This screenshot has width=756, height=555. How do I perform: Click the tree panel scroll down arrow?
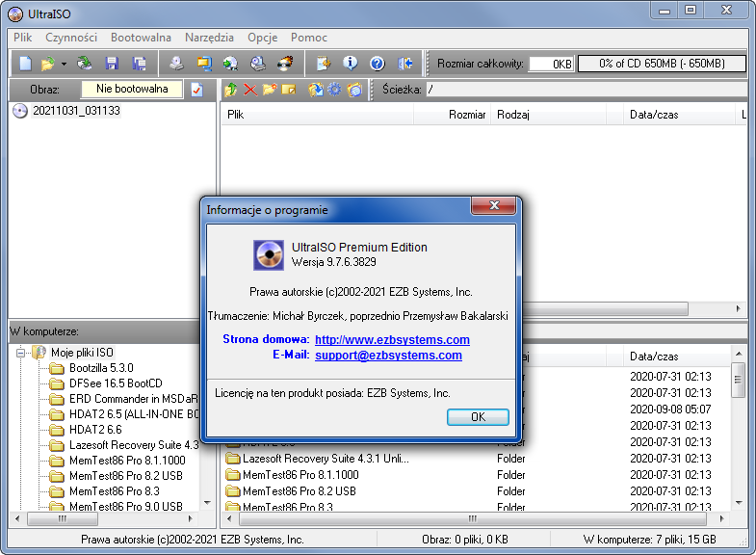[x=207, y=503]
